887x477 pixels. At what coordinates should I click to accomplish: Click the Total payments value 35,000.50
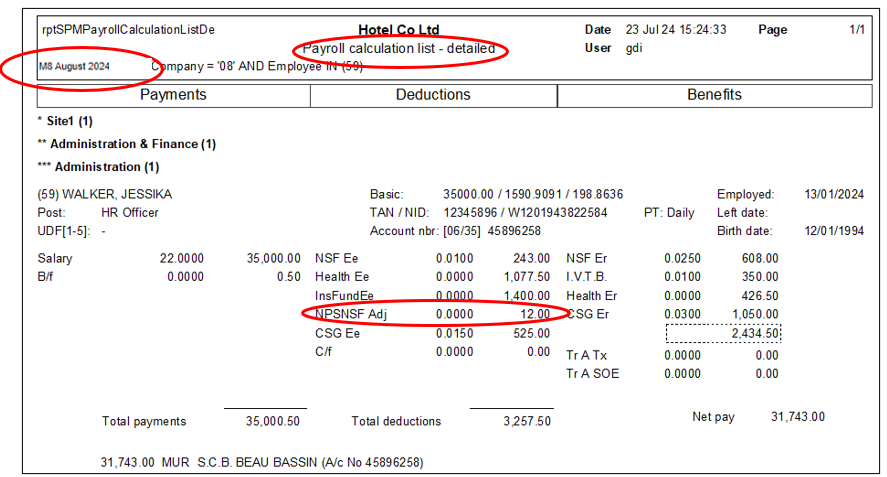pyautogui.click(x=273, y=421)
